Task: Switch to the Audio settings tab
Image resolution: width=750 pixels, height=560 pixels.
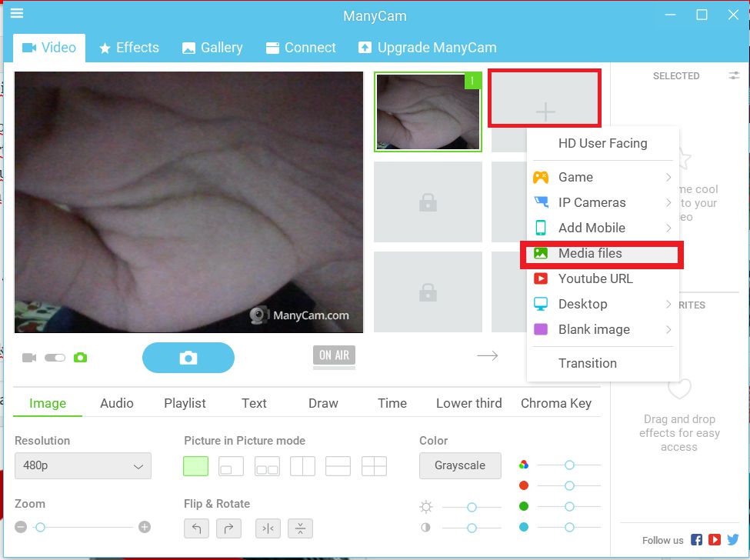Action: [117, 403]
